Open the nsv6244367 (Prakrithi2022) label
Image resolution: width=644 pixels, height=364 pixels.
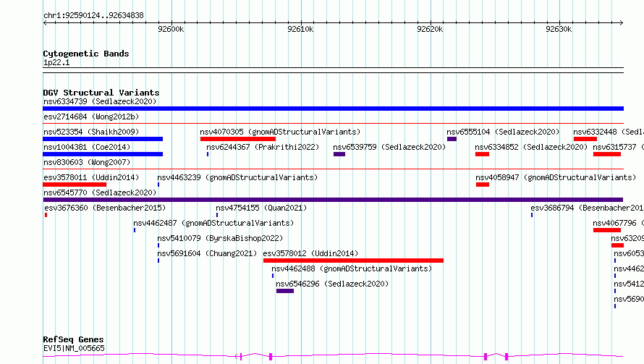[263, 147]
